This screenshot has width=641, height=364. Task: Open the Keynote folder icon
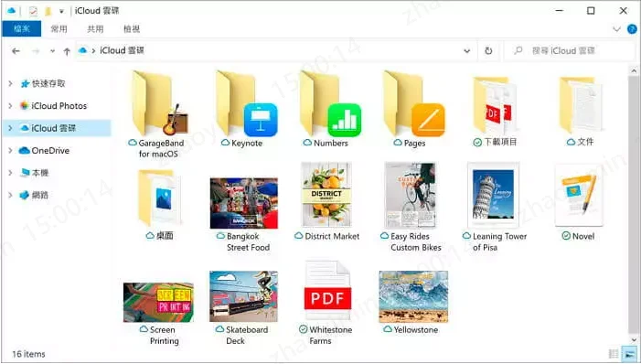click(x=247, y=103)
